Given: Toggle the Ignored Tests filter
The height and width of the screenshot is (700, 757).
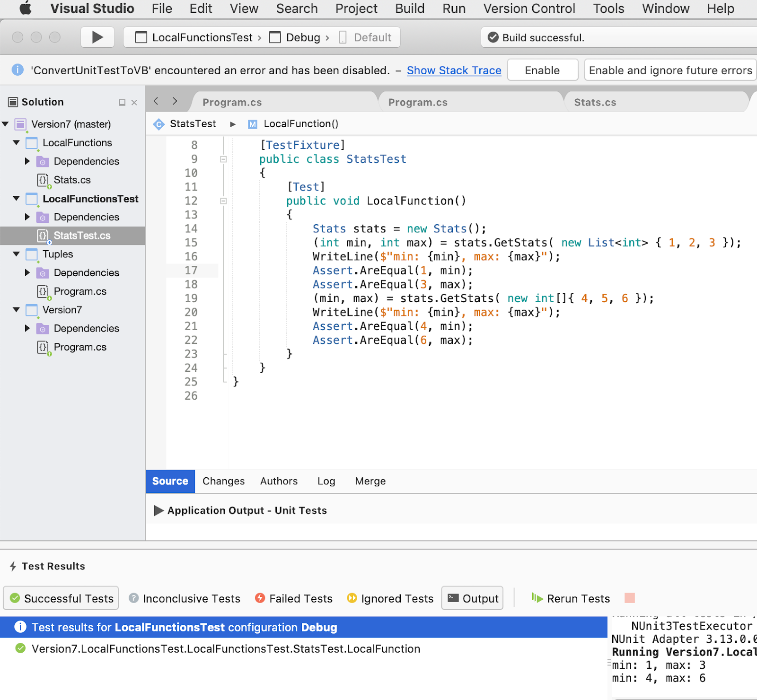Looking at the screenshot, I should (390, 598).
